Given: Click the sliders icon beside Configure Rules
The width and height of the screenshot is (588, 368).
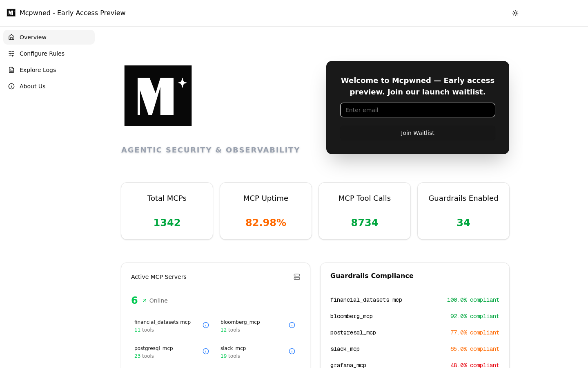Looking at the screenshot, I should pos(11,54).
